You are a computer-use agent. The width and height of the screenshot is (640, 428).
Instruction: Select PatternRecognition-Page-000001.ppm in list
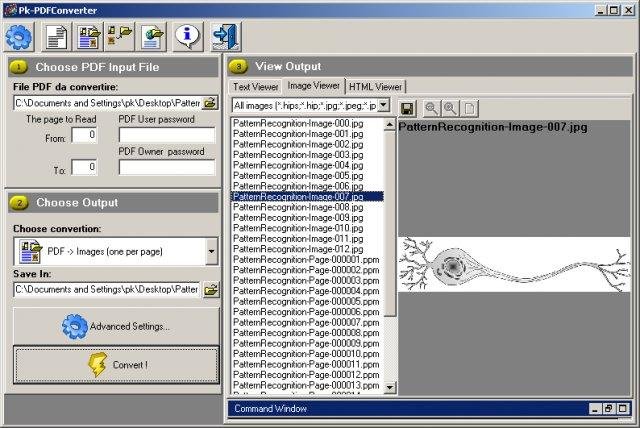[x=307, y=259]
